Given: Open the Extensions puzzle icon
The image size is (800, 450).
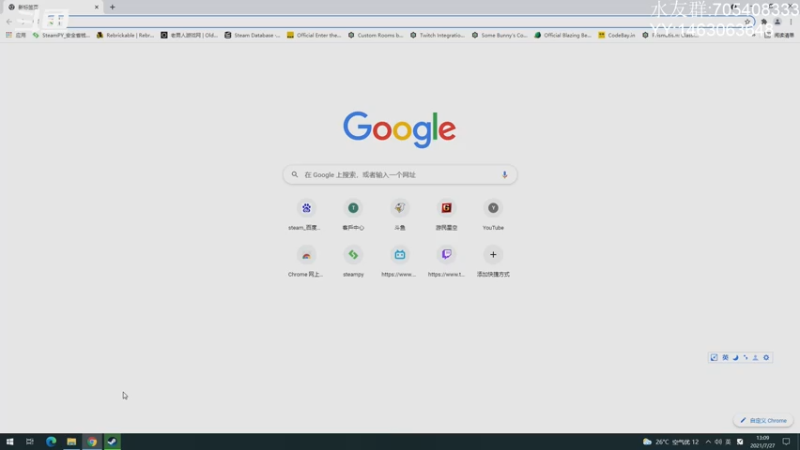Looking at the screenshot, I should 764,22.
